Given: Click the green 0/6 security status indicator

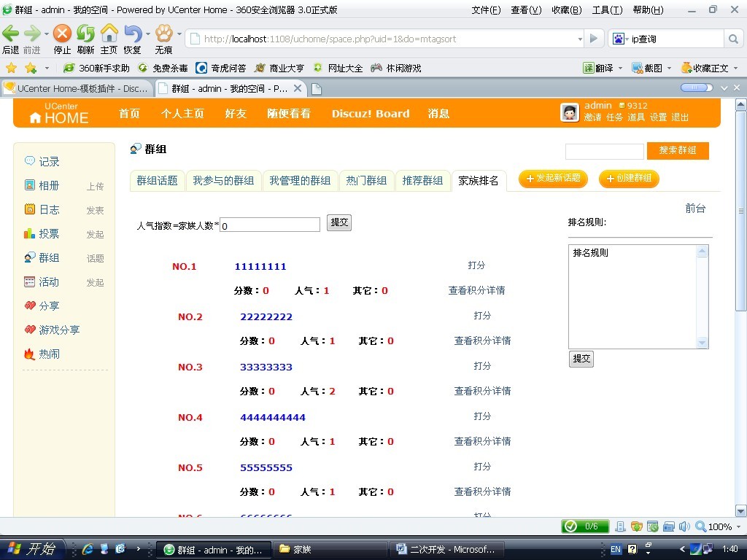Looking at the screenshot, I should 585,526.
